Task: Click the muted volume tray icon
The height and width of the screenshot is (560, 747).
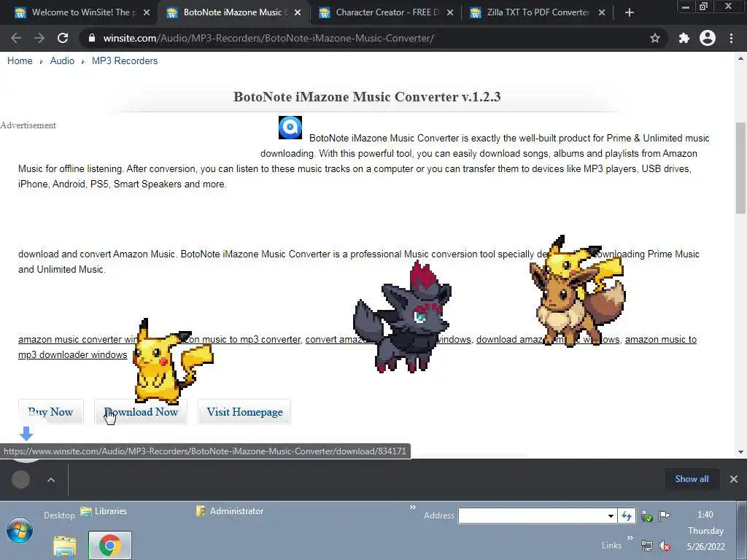Action: tap(664, 545)
